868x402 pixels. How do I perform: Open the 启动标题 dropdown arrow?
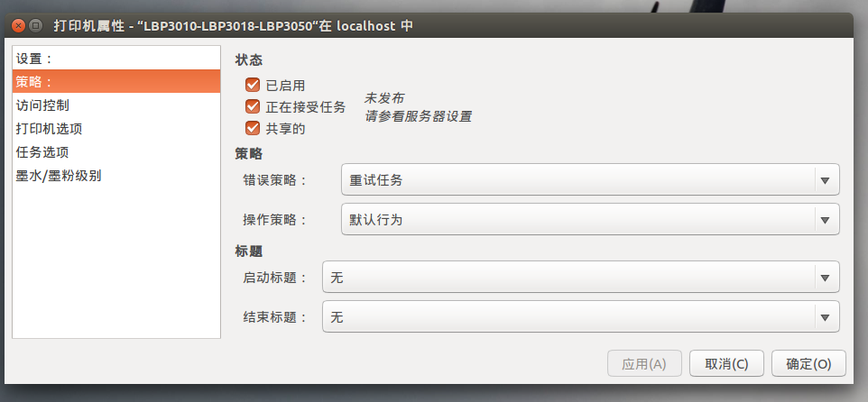point(826,278)
